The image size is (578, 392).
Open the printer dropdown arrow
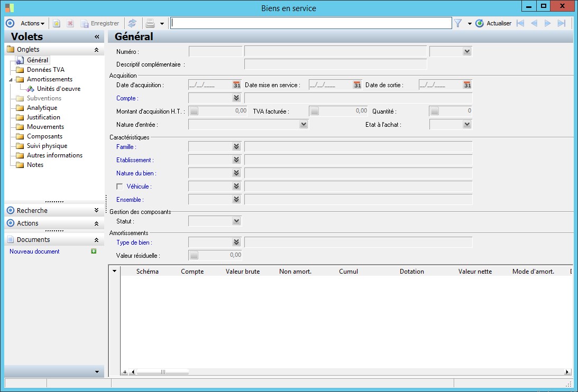[162, 24]
